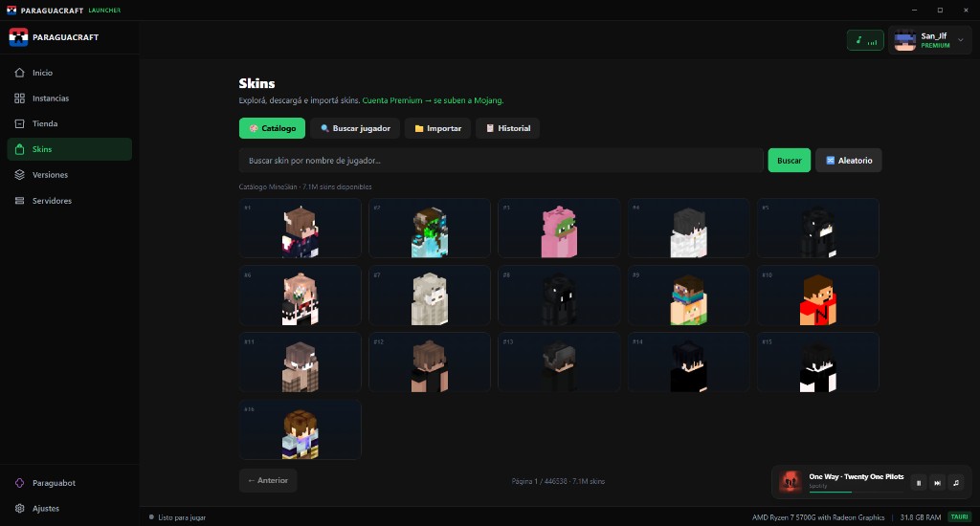Select skin #12 with black shirt
Screen dimensions: 980x526
click(430, 362)
